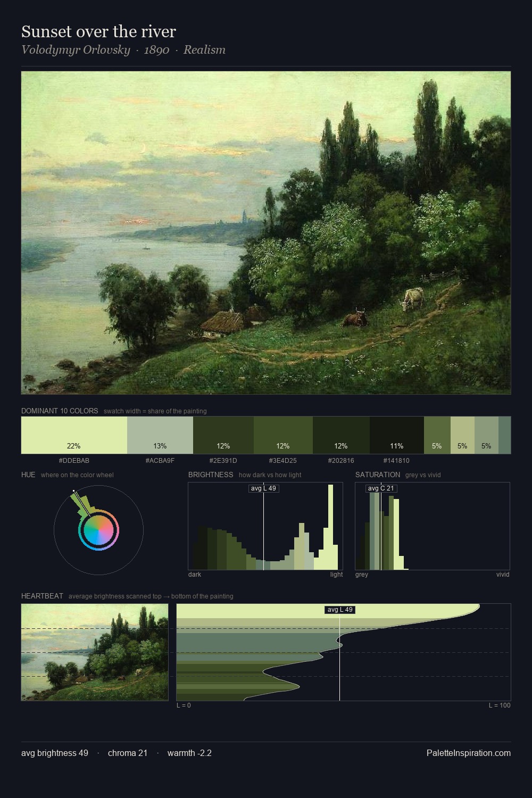
Task: Click the main painting image
Action: click(x=266, y=233)
